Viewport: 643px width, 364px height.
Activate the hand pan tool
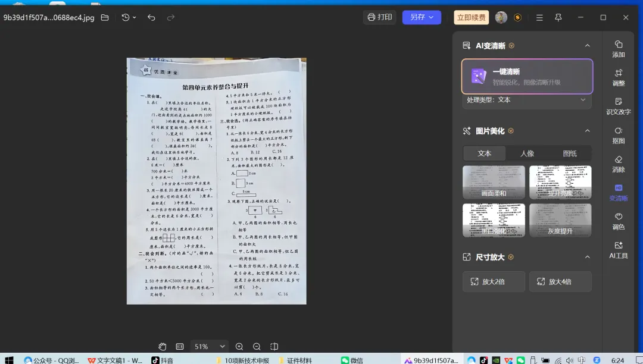point(163,346)
